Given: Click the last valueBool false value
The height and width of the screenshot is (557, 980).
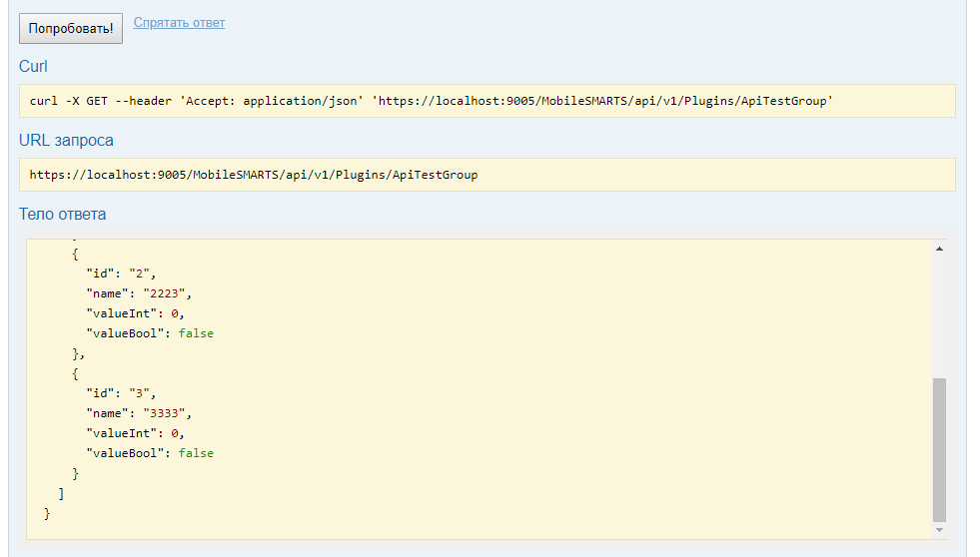Looking at the screenshot, I should (196, 453).
